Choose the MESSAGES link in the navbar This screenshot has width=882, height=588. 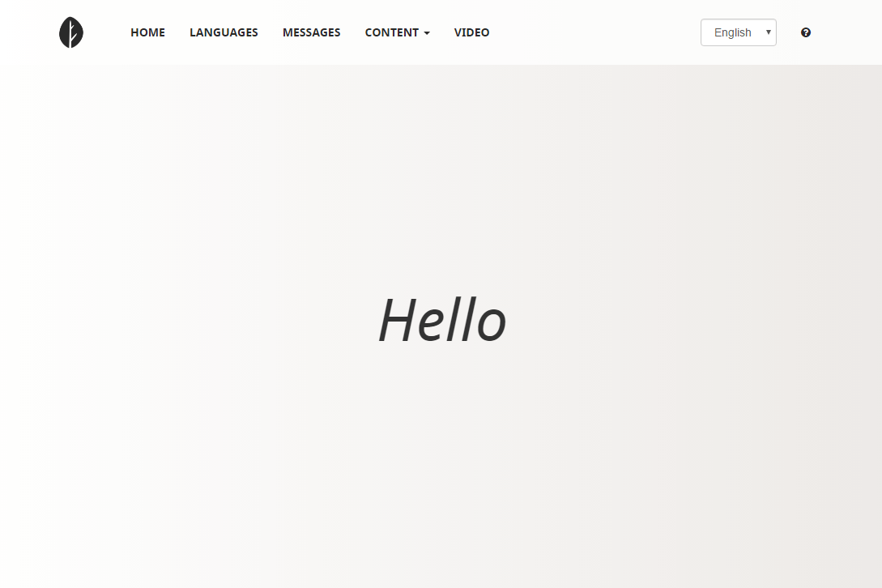[x=311, y=32]
